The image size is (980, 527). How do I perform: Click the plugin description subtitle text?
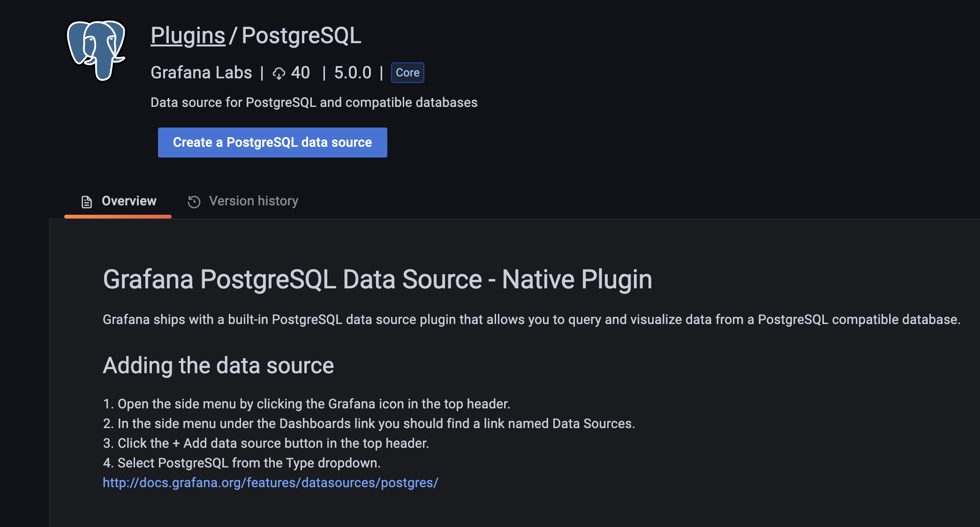[x=314, y=102]
